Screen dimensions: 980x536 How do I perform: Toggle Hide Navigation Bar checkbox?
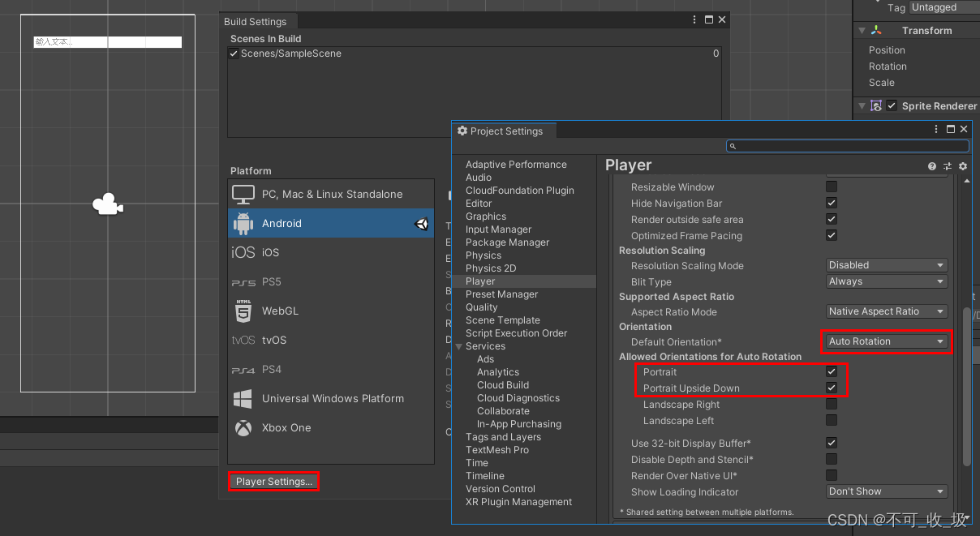tap(832, 204)
